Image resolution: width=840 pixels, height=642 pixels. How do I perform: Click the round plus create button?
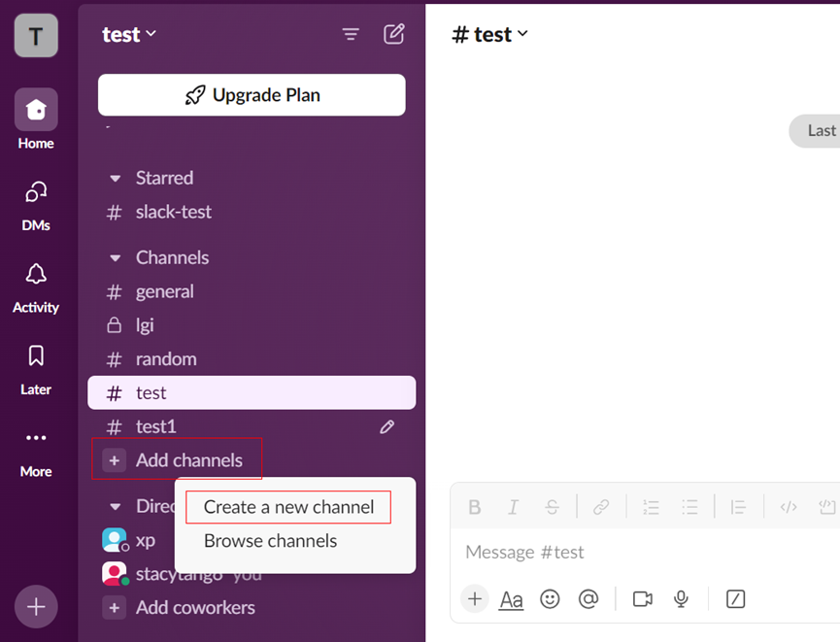(36, 607)
